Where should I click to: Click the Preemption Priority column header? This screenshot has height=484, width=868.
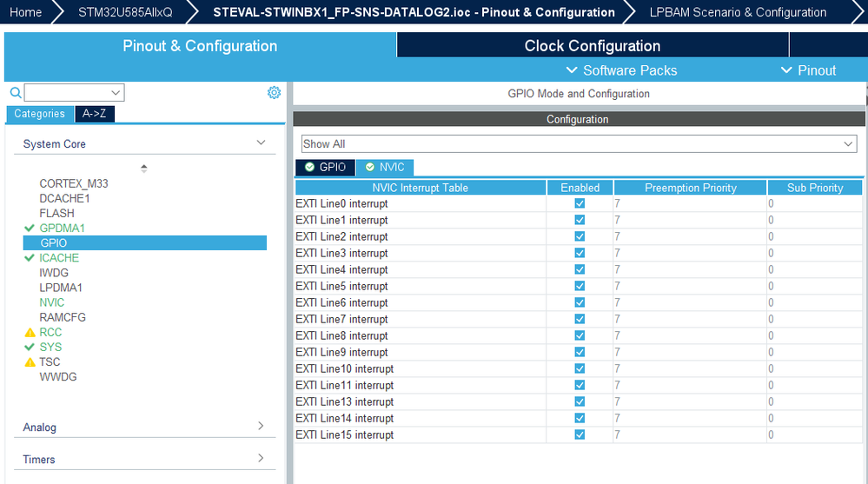click(x=690, y=188)
